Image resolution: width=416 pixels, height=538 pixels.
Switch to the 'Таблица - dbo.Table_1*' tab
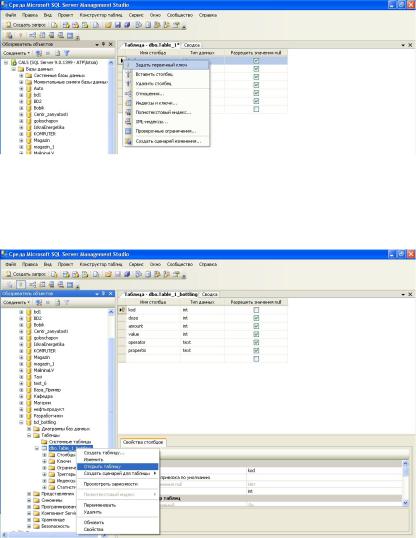151,45
